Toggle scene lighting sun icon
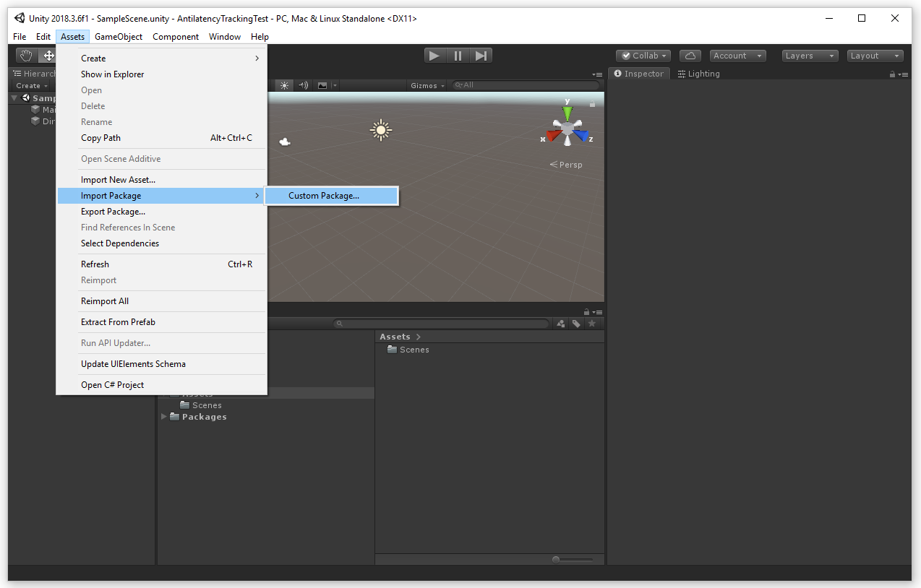Screen dimensions: 921x588 tap(284, 85)
